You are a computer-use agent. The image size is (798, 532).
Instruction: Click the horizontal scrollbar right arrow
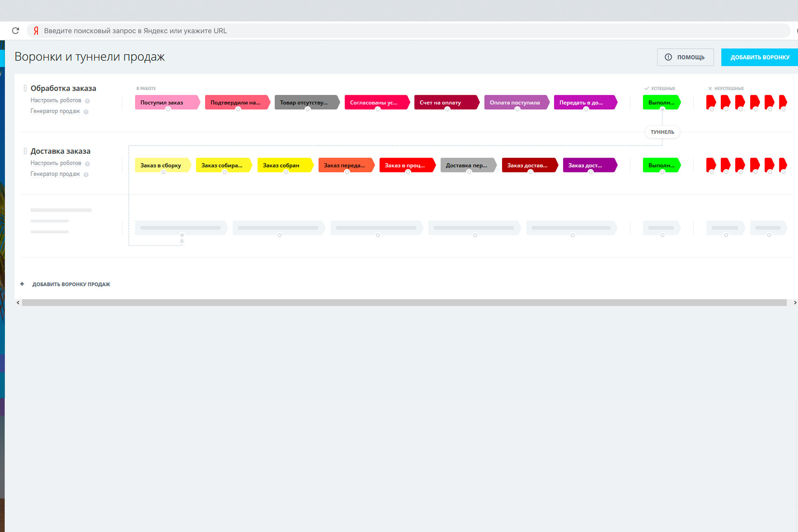[x=795, y=303]
